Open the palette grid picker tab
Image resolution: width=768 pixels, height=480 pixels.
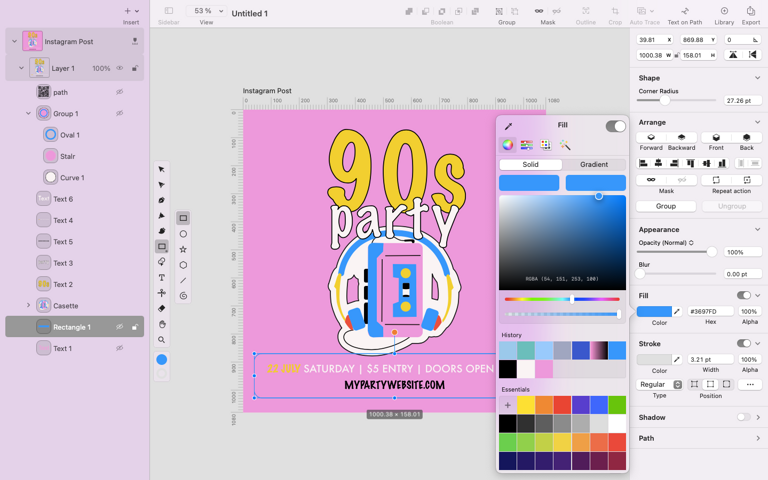(546, 145)
